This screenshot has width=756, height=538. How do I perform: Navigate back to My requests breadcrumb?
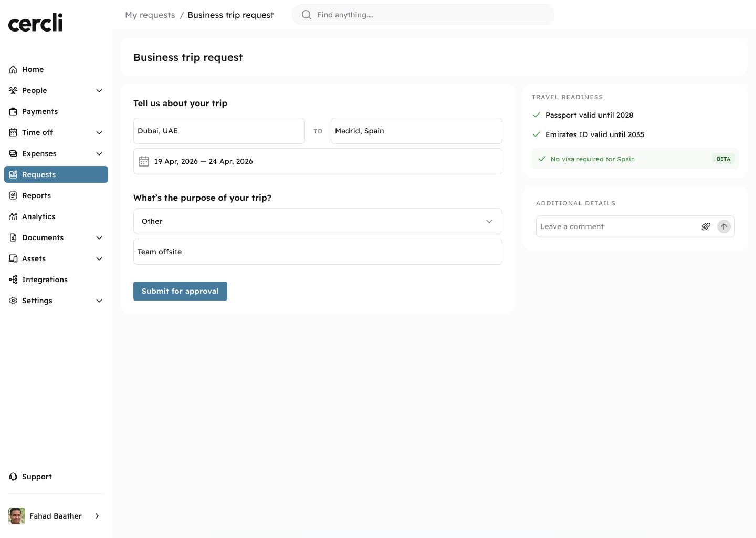pyautogui.click(x=150, y=15)
